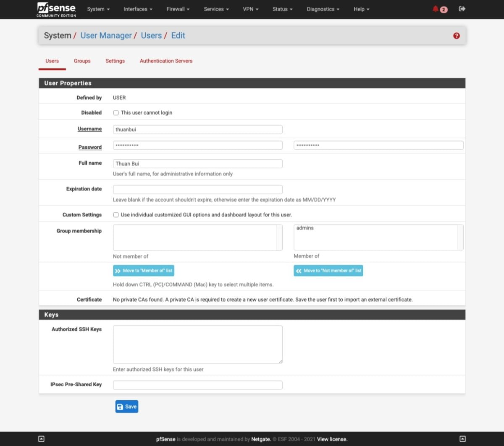Switch to the Groups tab
The image size is (504, 446).
(82, 61)
